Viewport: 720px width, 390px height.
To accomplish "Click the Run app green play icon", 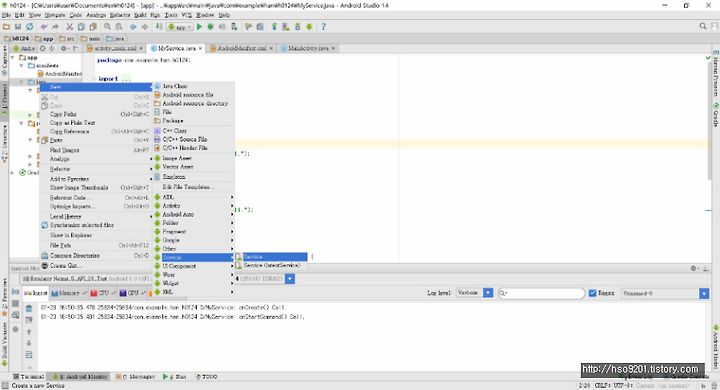I will point(199,27).
